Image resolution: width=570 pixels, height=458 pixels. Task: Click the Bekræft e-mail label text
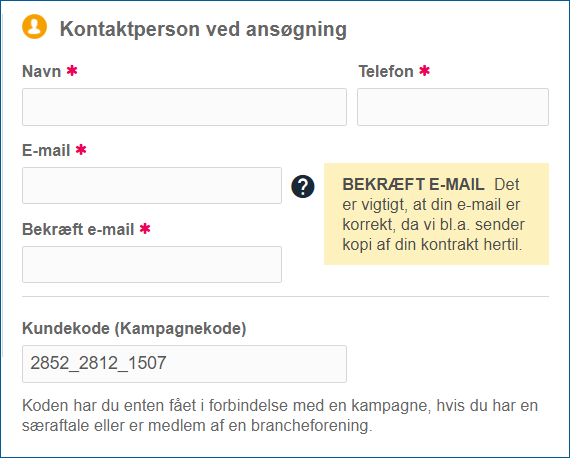tap(78, 230)
